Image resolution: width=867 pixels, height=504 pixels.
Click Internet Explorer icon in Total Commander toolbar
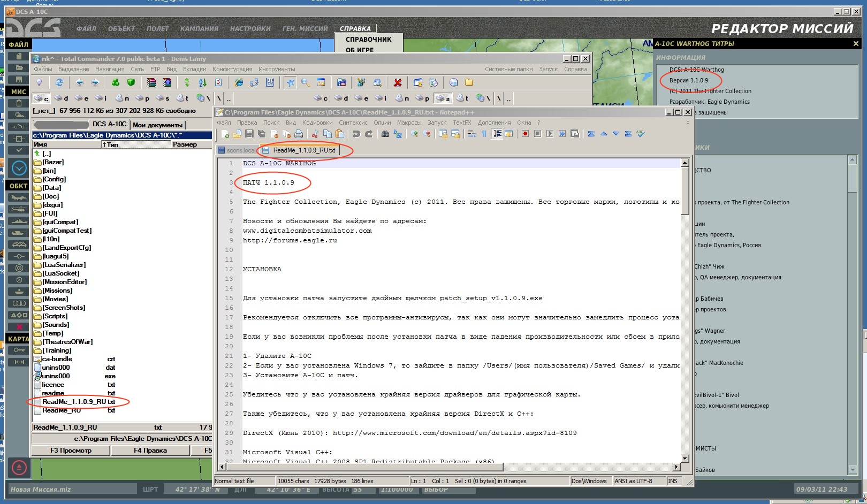click(239, 82)
